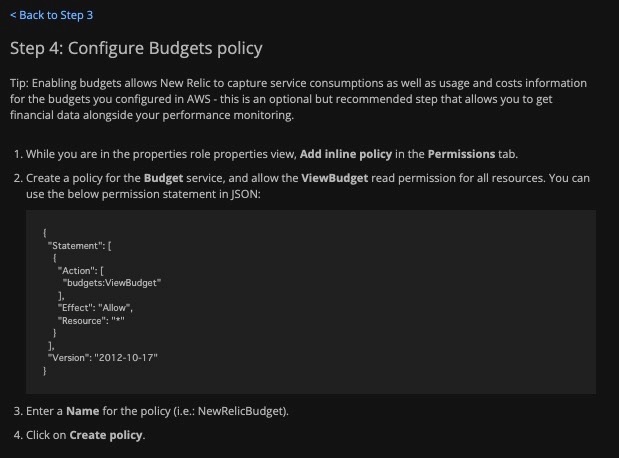
Task: Click the 'Step 4: Configure Budgets policy' heading
Action: pos(136,49)
